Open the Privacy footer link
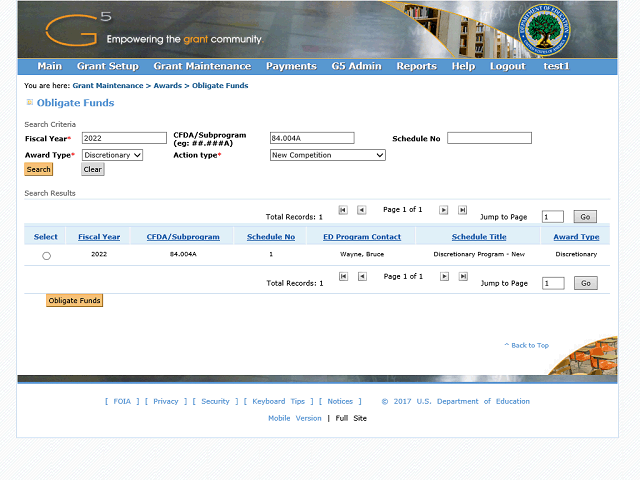The width and height of the screenshot is (640, 480). pyautogui.click(x=166, y=402)
